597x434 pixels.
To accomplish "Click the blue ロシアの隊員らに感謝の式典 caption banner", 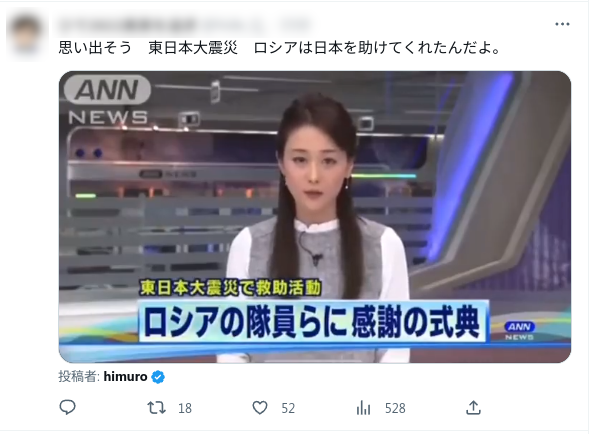I will (312, 322).
